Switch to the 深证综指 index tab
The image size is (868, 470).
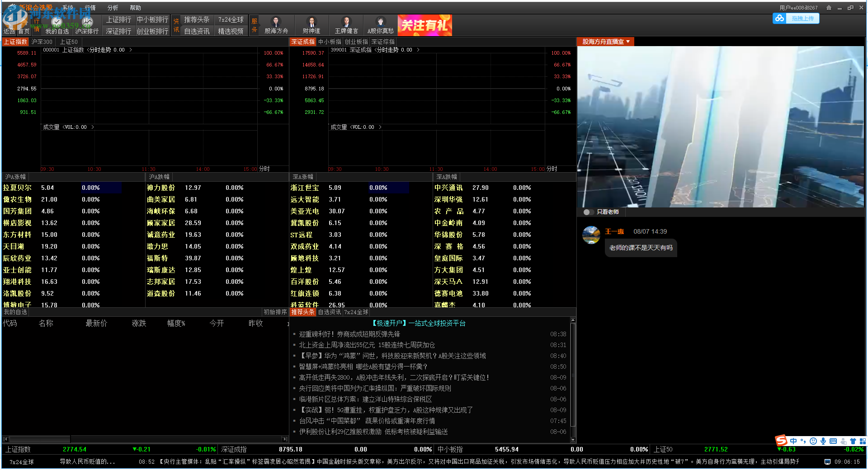click(383, 42)
